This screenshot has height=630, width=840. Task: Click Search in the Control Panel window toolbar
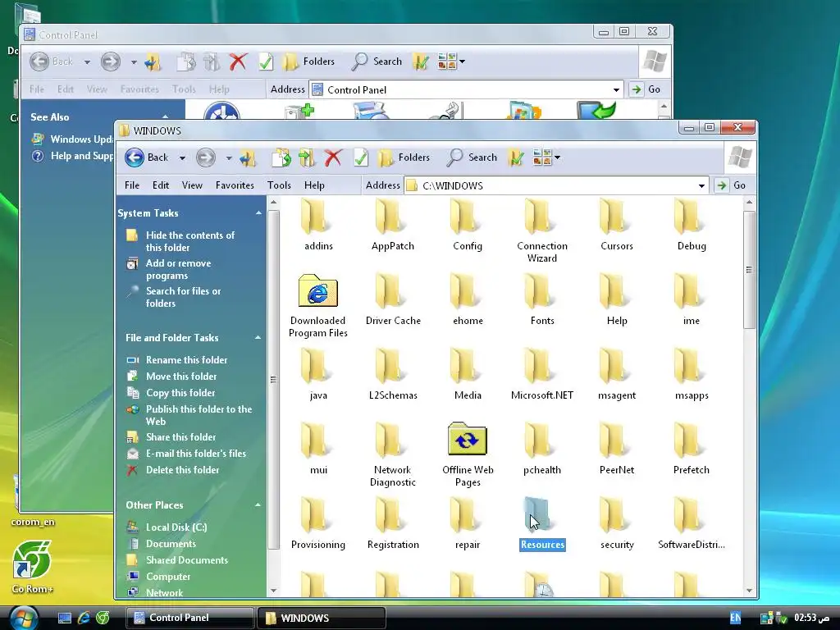pos(377,62)
